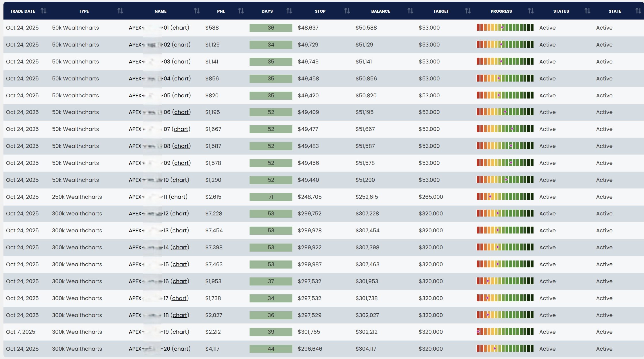Click sort arrows next to Progress
Image resolution: width=644 pixels, height=359 pixels.
pos(531,11)
